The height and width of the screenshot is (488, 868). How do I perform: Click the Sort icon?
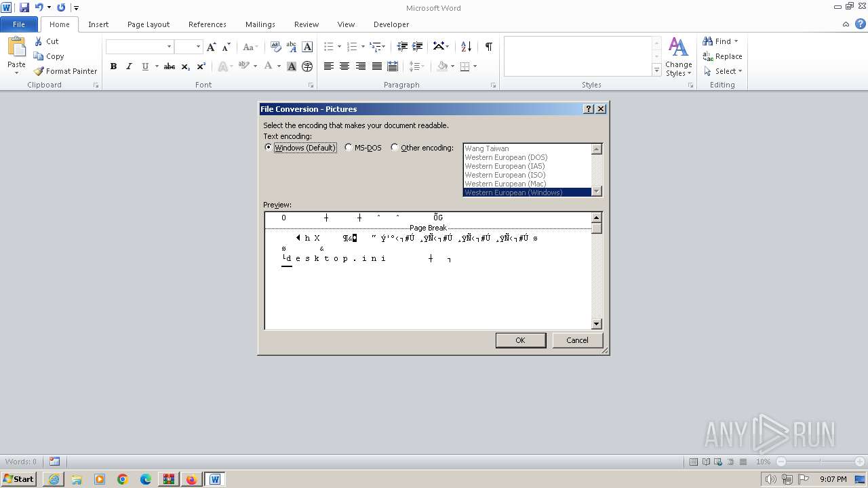466,47
